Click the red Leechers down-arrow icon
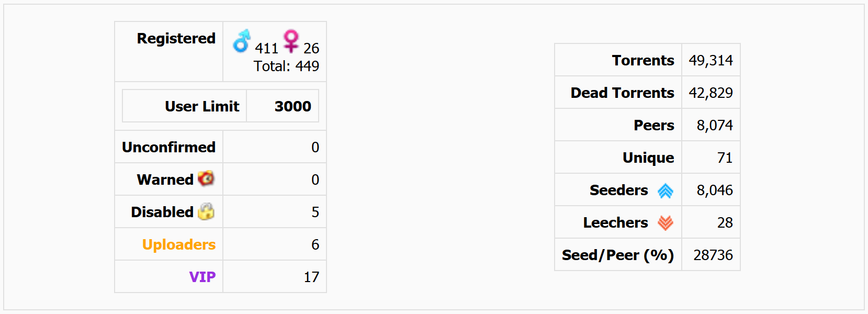Screen dimensions: 868x314 click(x=666, y=223)
